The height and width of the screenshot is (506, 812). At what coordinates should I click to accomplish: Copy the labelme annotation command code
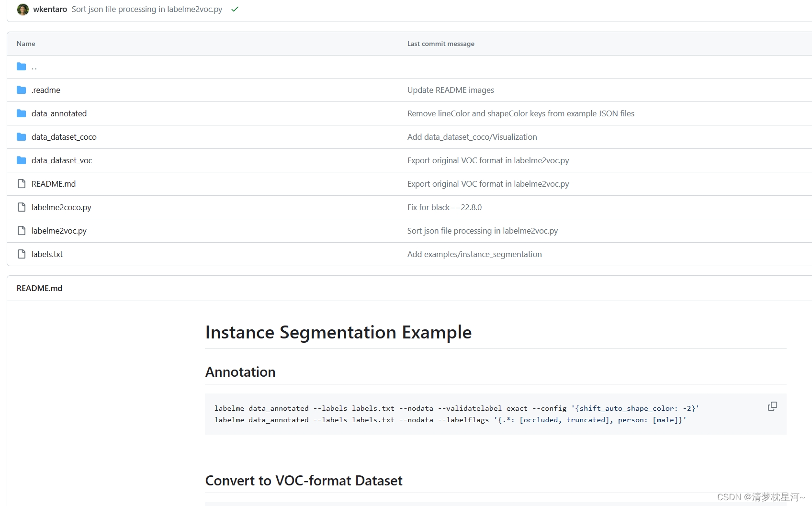tap(772, 406)
